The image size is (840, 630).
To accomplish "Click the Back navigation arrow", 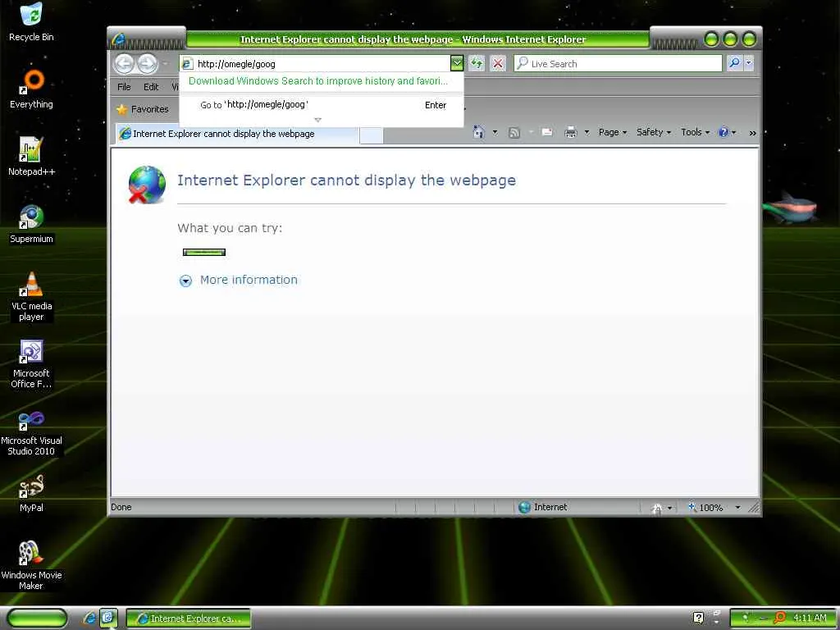I will pos(125,64).
